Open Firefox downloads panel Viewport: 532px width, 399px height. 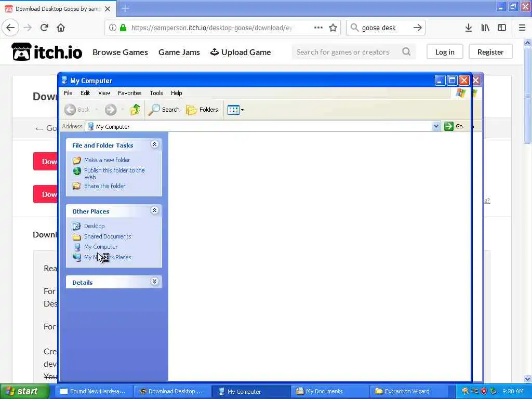coord(468,28)
